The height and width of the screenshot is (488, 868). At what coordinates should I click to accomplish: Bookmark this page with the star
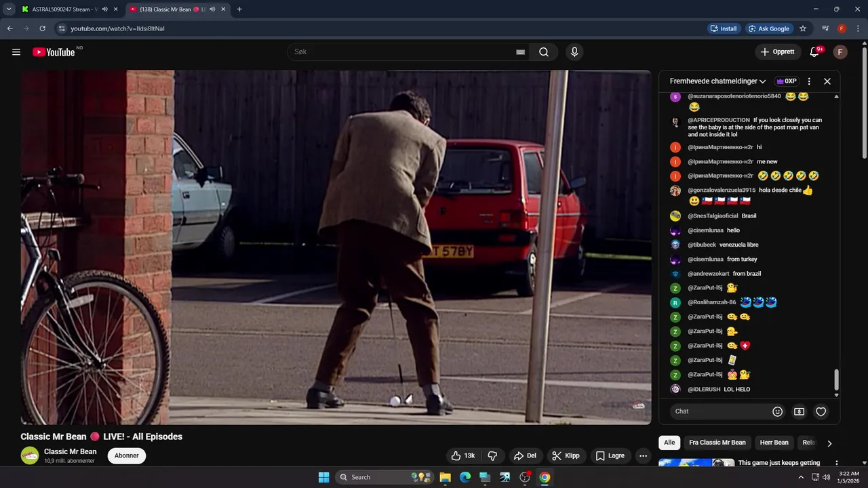tap(803, 28)
